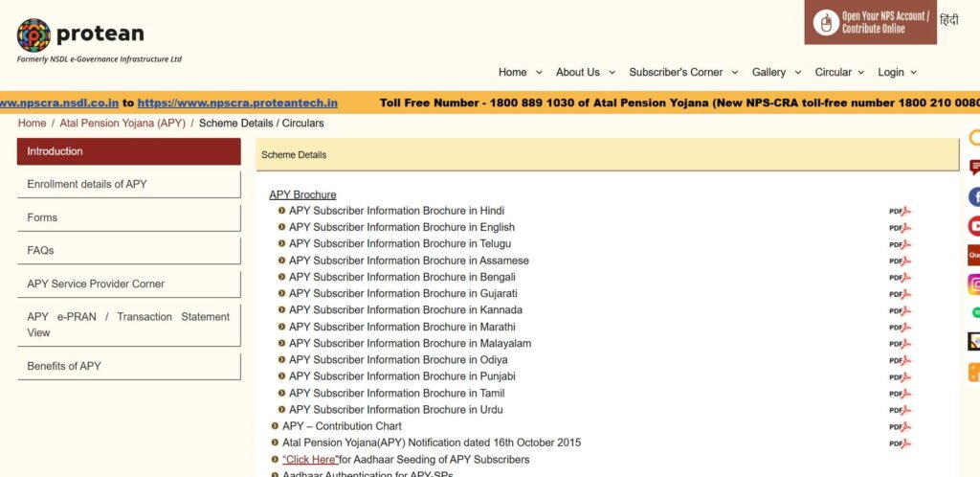Open PDF icon for Odiya brochure
Image resolution: width=980 pixels, height=477 pixels.
click(x=900, y=360)
